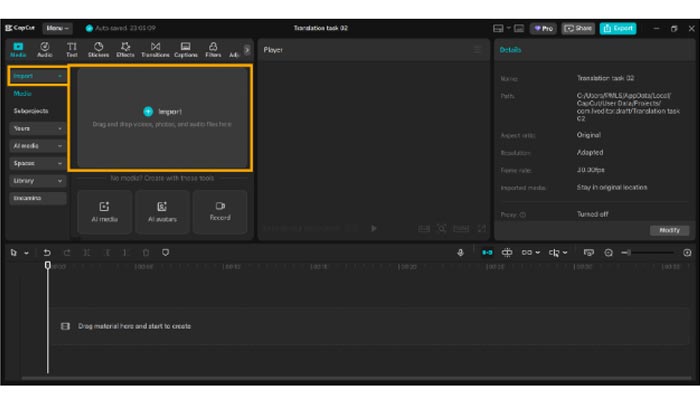
Task: Click the microphone voiceover record icon
Action: (460, 253)
